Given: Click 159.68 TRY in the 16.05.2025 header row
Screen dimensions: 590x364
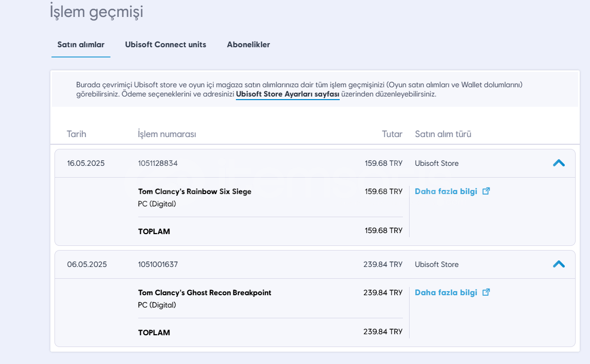Looking at the screenshot, I should pyautogui.click(x=383, y=163).
